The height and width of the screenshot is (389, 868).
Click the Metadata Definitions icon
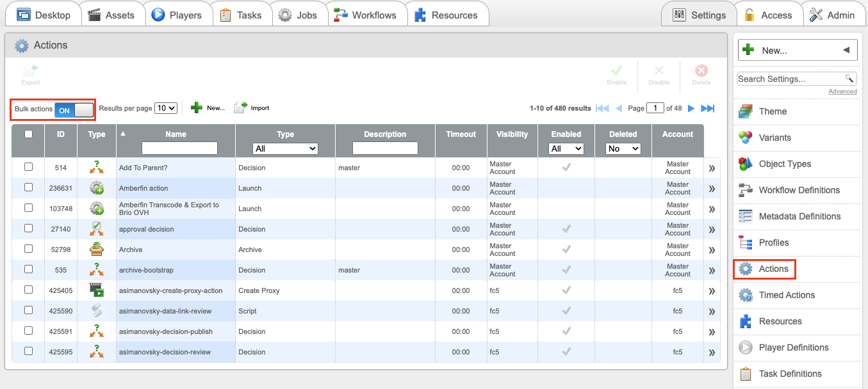pos(745,216)
